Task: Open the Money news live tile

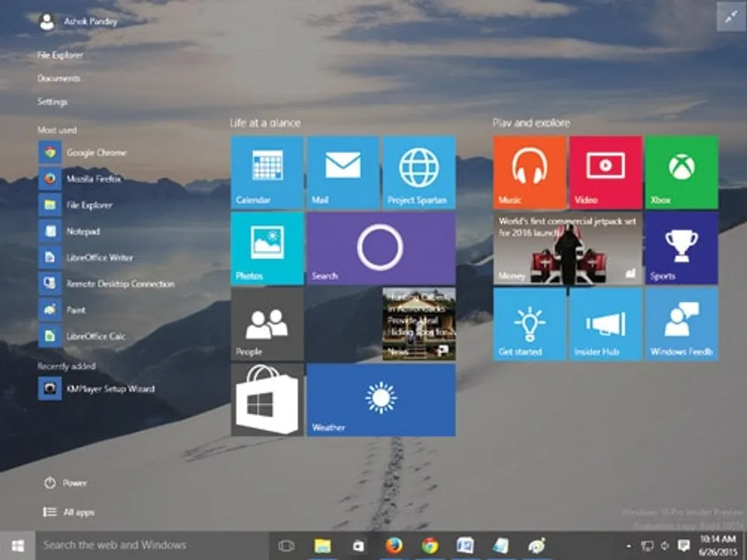Action: pos(567,249)
